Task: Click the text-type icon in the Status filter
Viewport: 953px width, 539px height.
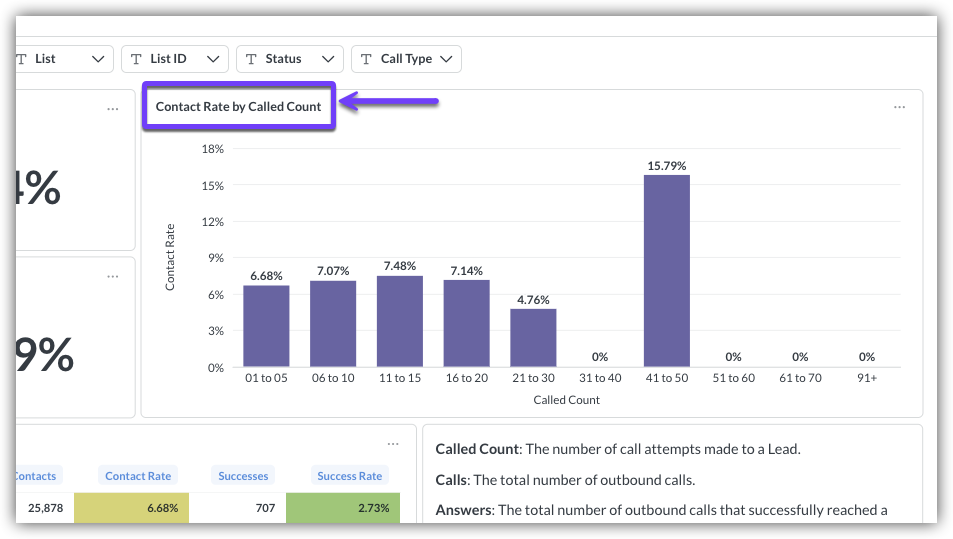Action: click(x=252, y=59)
